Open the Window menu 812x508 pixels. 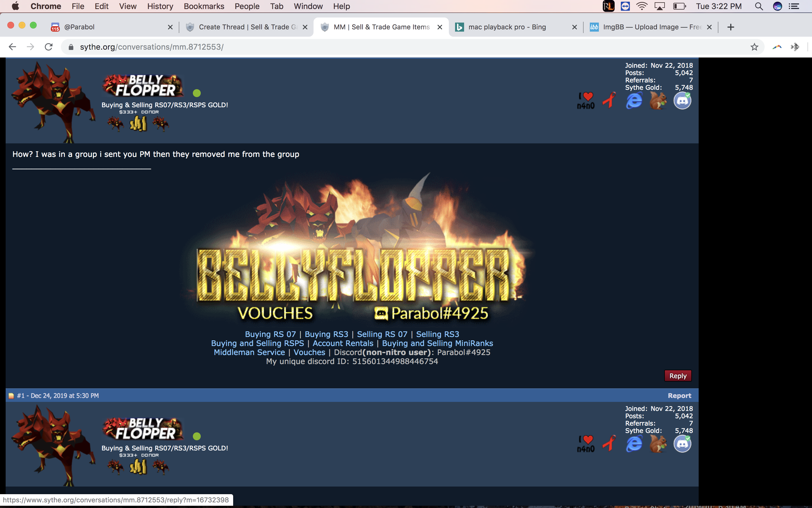click(x=308, y=6)
